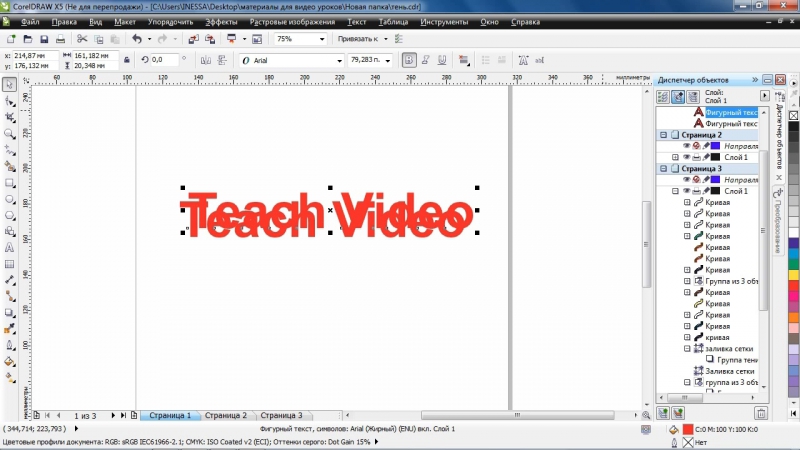Toggle Bold text formatting button

tap(410, 60)
